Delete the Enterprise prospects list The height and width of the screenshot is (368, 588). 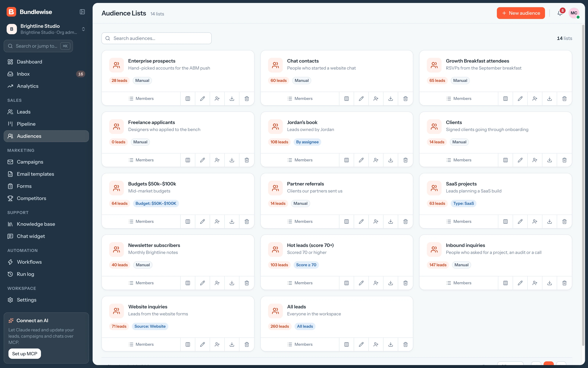point(247,99)
